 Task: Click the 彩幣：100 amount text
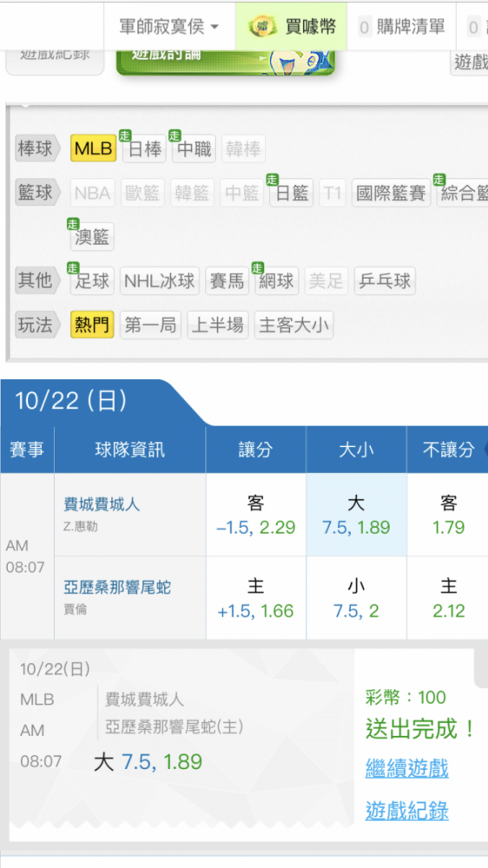coord(406,698)
